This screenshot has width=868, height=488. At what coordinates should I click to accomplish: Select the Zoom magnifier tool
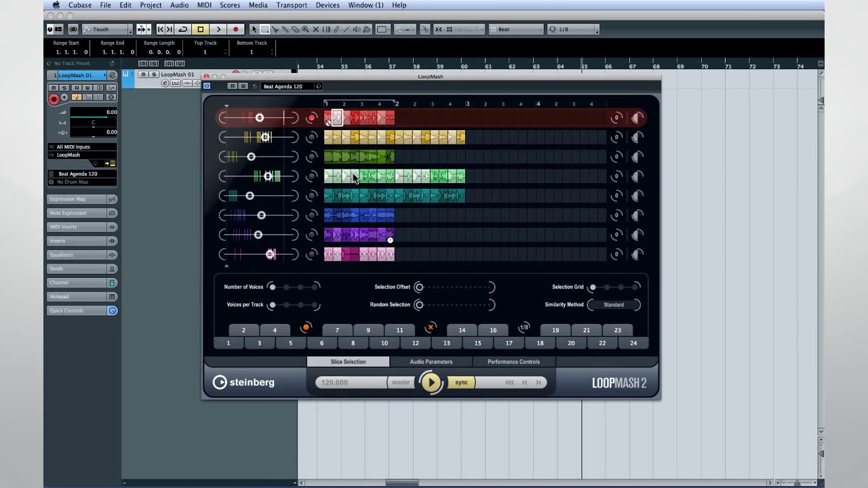click(305, 29)
